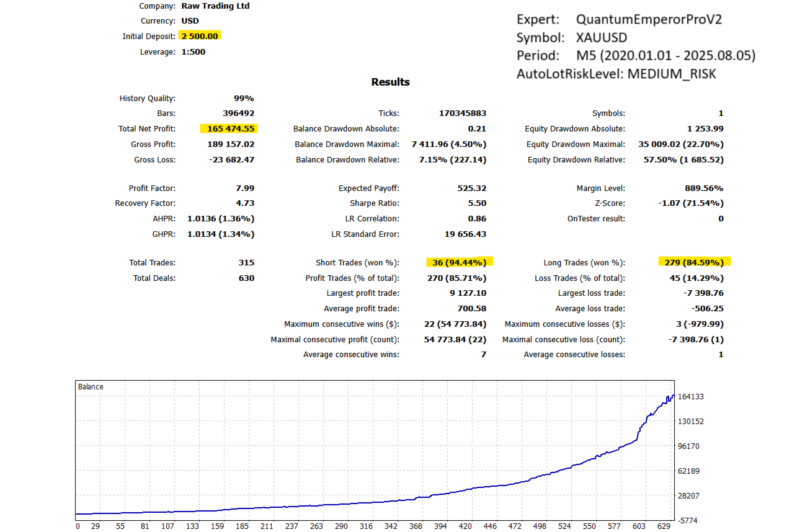This screenshot has height=532, width=810.
Task: Click the Profit Factor value 7.99
Action: click(x=244, y=188)
